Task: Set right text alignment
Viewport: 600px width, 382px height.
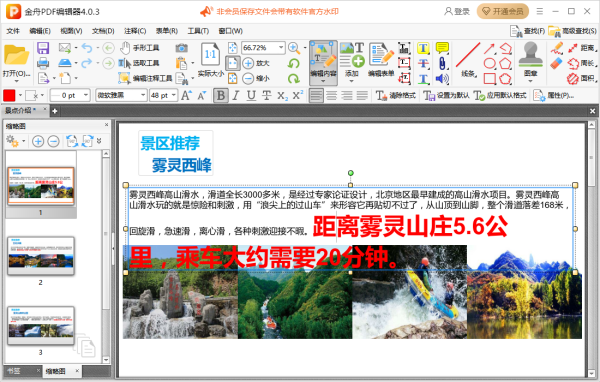Action: coord(347,95)
